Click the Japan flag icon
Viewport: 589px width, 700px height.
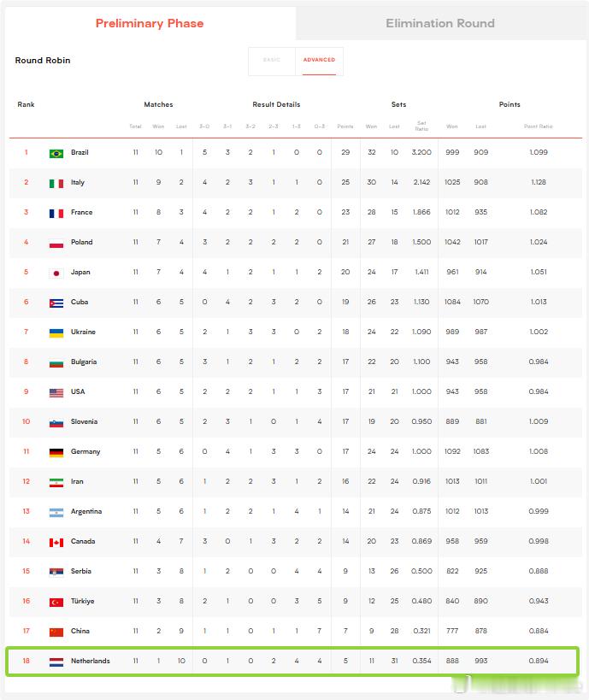pyautogui.click(x=56, y=274)
